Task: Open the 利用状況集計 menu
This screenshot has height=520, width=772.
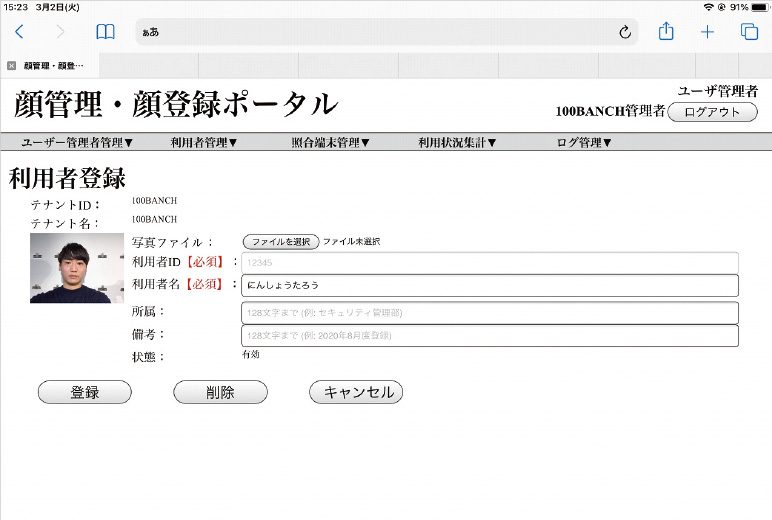Action: point(457,143)
